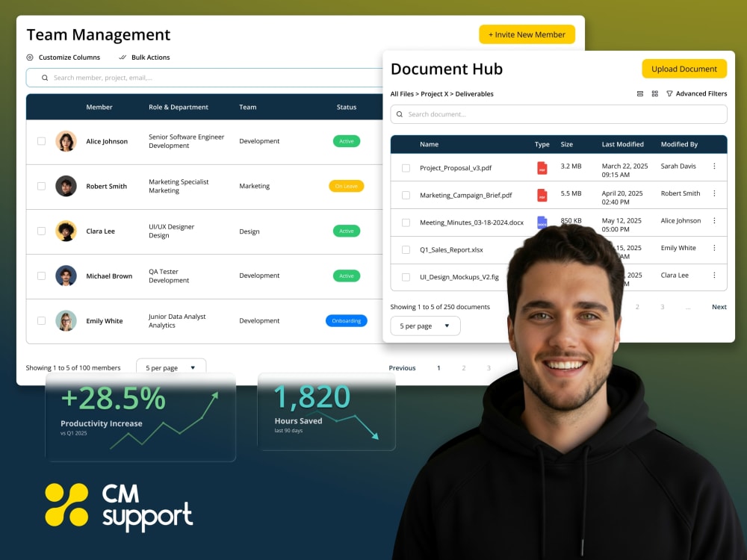Click Previous in Team Management pagination
This screenshot has width=747, height=560.
pyautogui.click(x=402, y=367)
